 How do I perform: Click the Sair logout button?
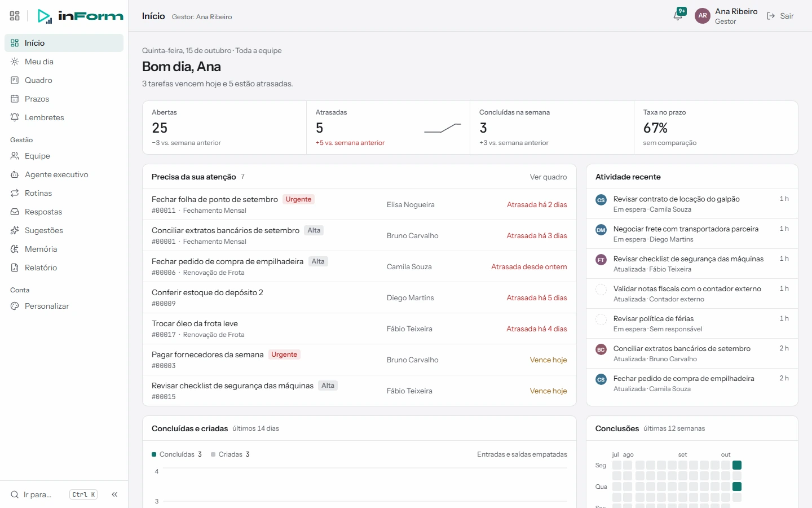click(x=780, y=16)
